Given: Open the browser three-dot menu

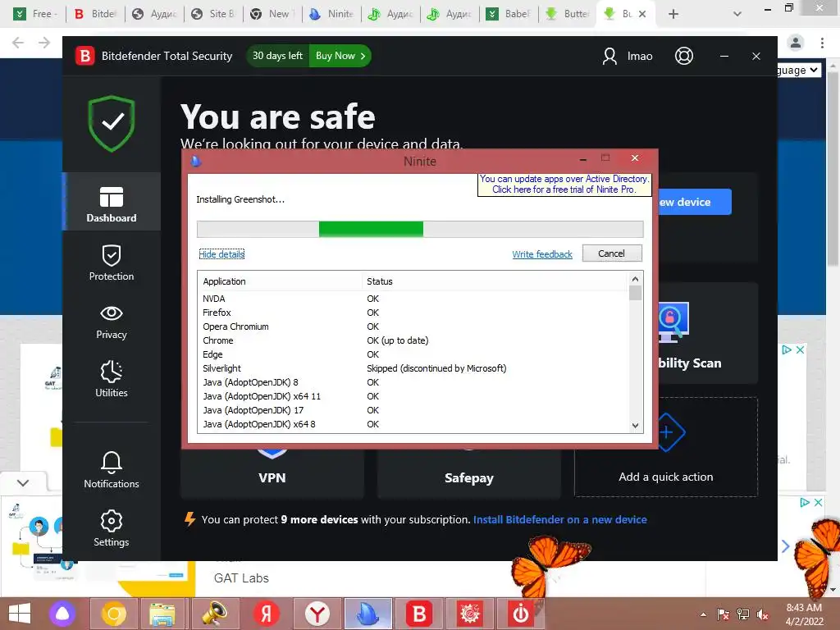Looking at the screenshot, I should coord(822,43).
